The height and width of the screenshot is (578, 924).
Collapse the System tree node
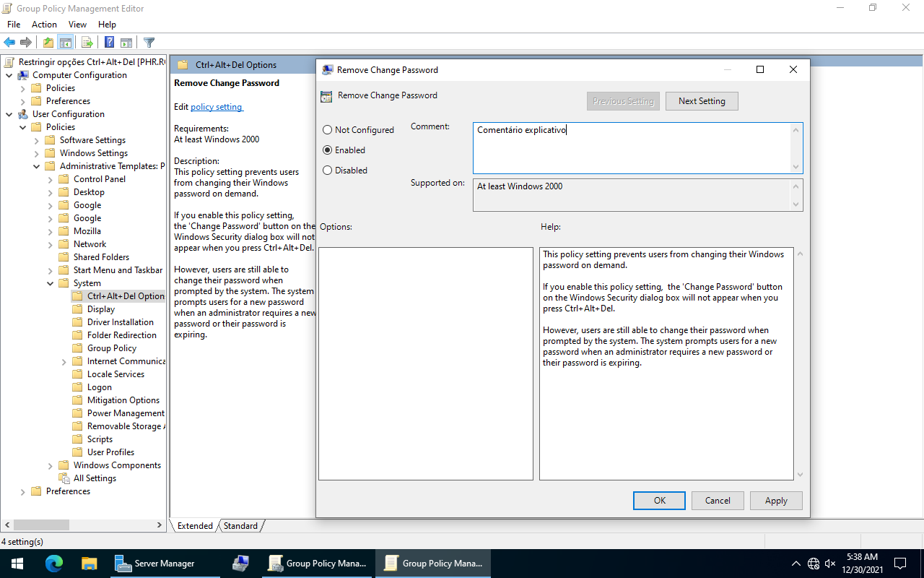[x=51, y=283]
